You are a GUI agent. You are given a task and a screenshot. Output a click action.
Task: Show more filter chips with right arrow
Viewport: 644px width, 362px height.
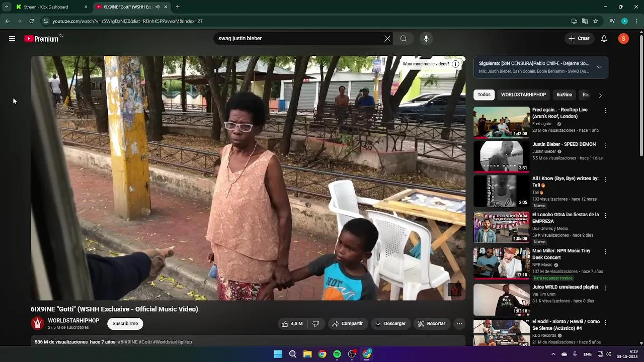click(600, 95)
